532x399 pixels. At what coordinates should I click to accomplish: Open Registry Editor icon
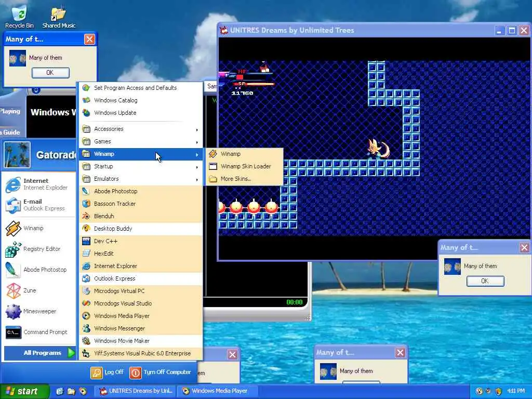pos(13,249)
